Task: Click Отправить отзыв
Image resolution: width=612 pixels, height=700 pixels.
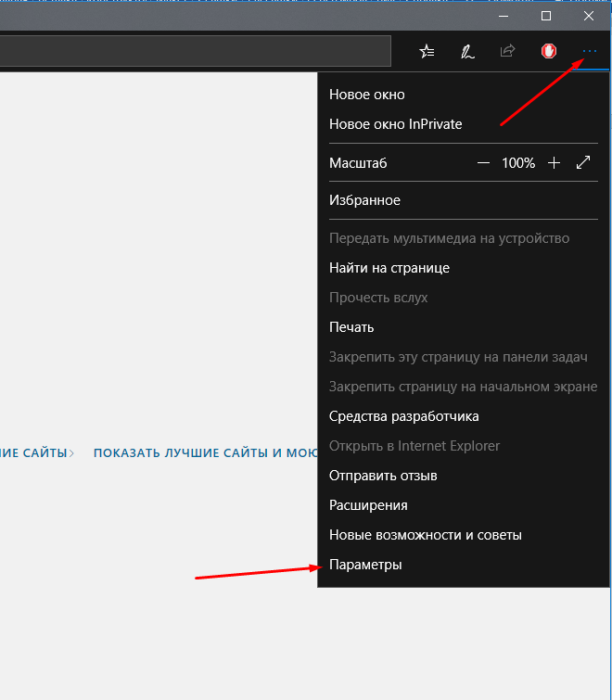Action: tap(464, 476)
